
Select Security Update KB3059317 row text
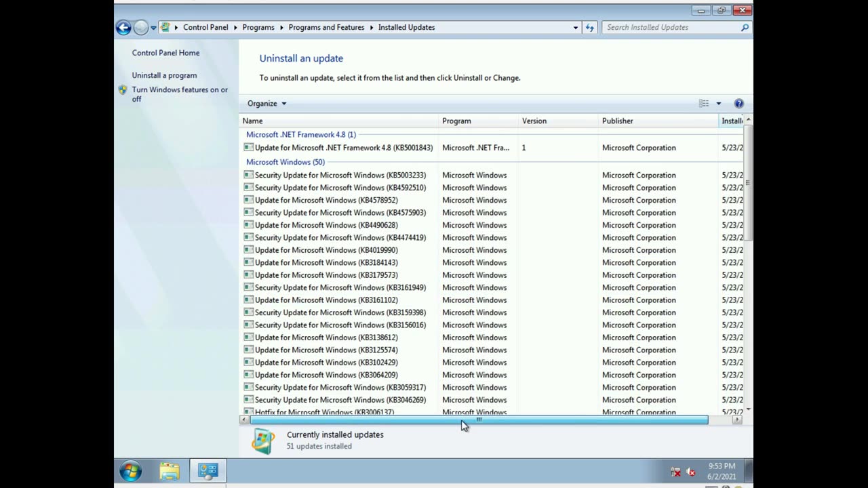[340, 388]
